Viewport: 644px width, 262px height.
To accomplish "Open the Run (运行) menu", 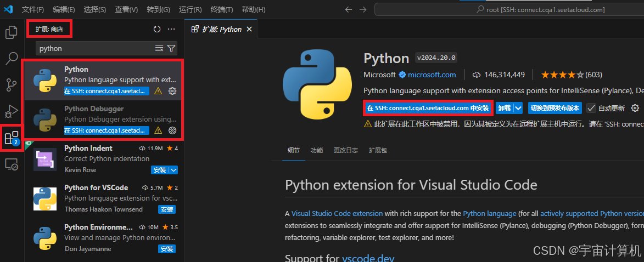I will [191, 9].
